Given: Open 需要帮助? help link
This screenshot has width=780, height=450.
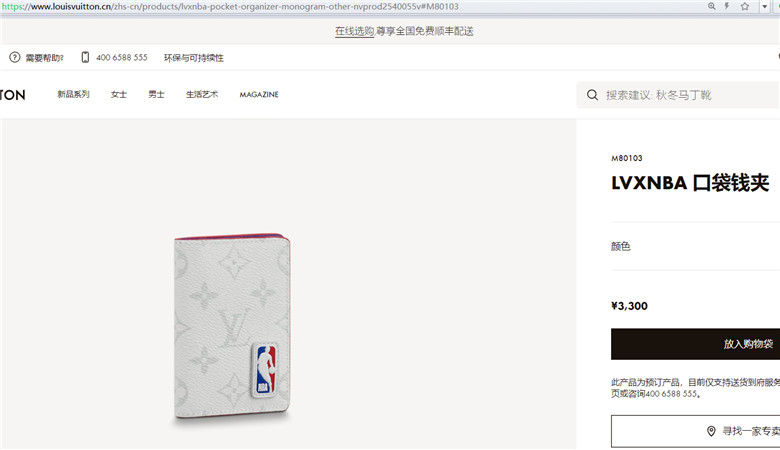Looking at the screenshot, I should [45, 58].
